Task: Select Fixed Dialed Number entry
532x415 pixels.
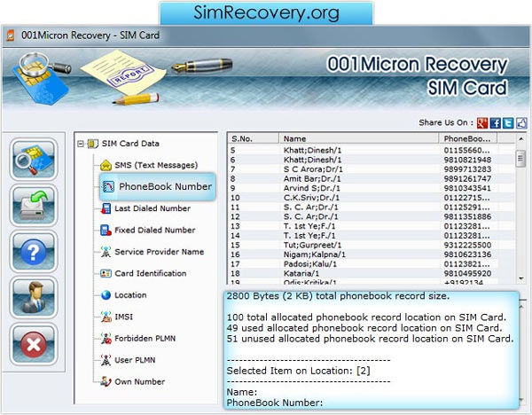Action: 153,230
